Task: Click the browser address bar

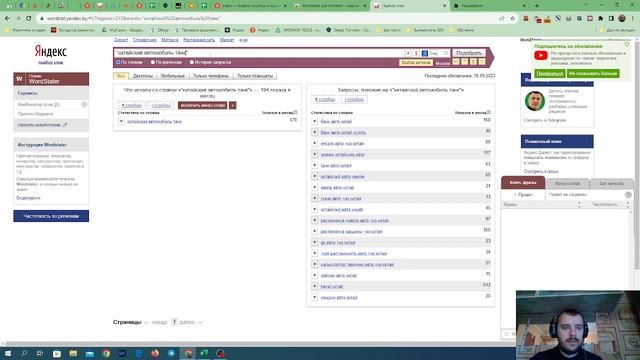Action: tap(269, 18)
